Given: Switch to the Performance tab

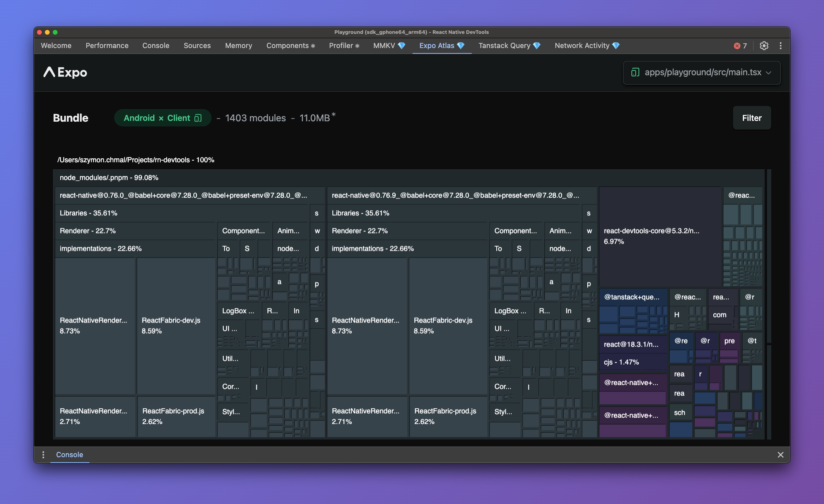Looking at the screenshot, I should 107,46.
